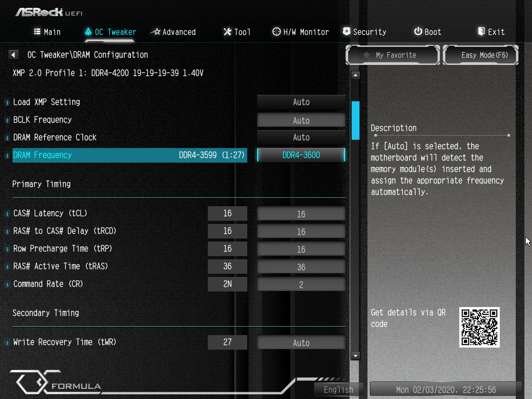
Task: Click the English language button
Action: point(338,390)
